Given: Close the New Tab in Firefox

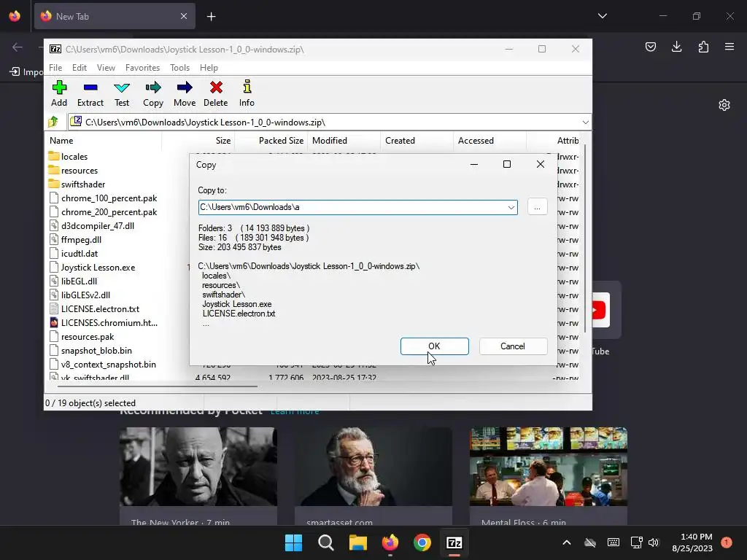Looking at the screenshot, I should [x=184, y=16].
